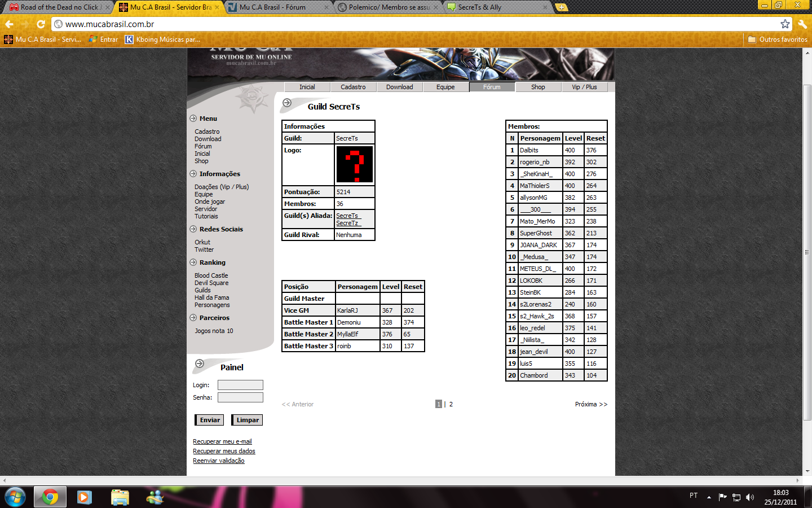Switch to the Polemico/ Membro tab
This screenshot has height=508, width=812.
point(389,7)
